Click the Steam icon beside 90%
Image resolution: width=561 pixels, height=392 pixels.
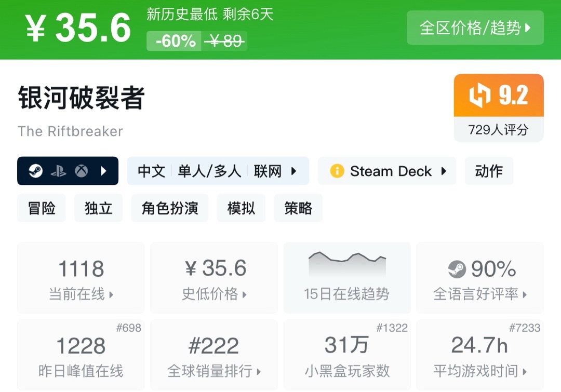click(457, 269)
